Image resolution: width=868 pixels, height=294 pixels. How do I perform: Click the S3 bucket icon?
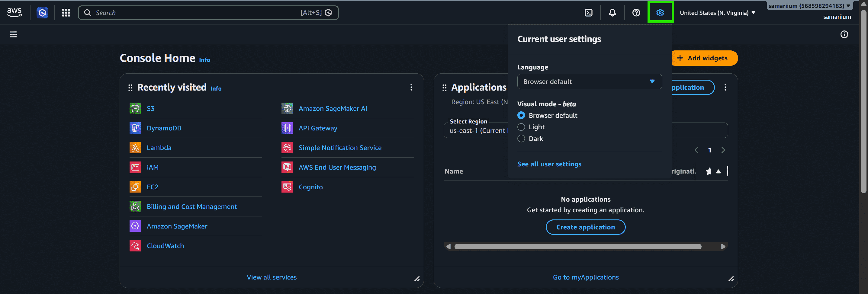tap(135, 108)
